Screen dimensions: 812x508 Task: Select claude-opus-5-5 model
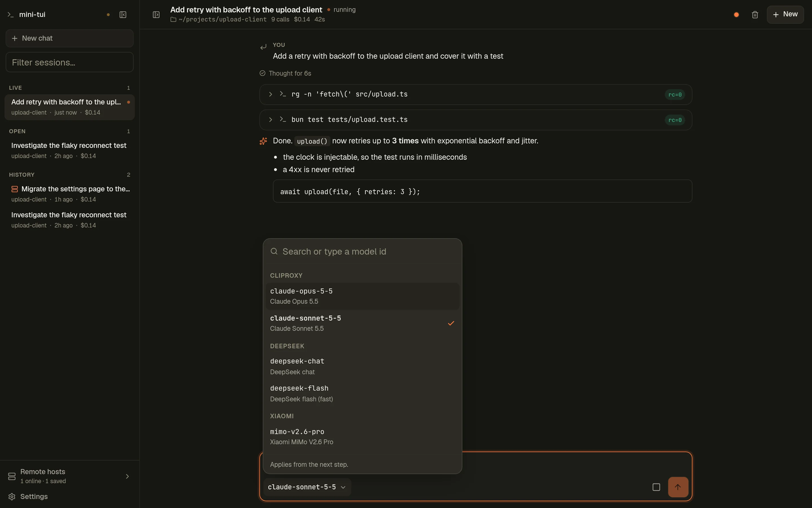point(362,296)
